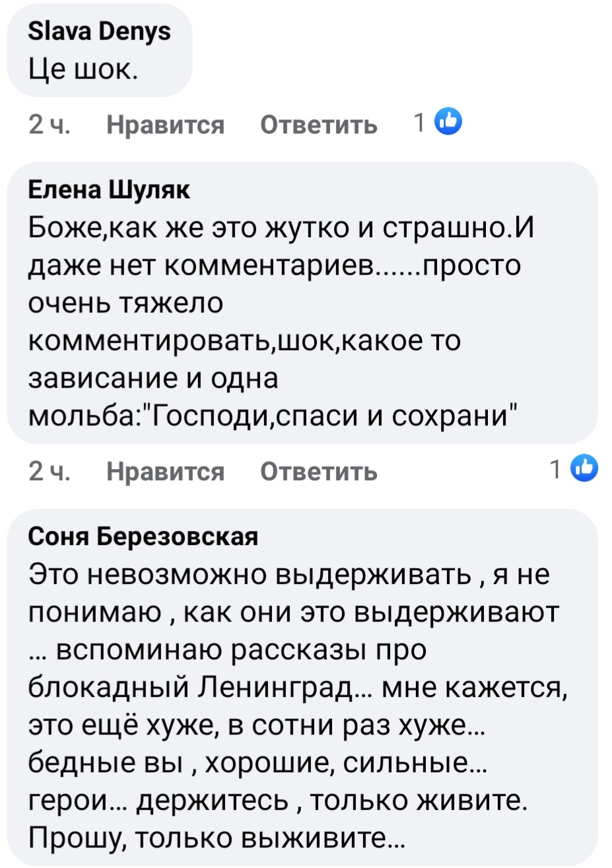Click the blue like reaction icon under Slava Denys's comment
612x868 pixels.
coord(449,122)
